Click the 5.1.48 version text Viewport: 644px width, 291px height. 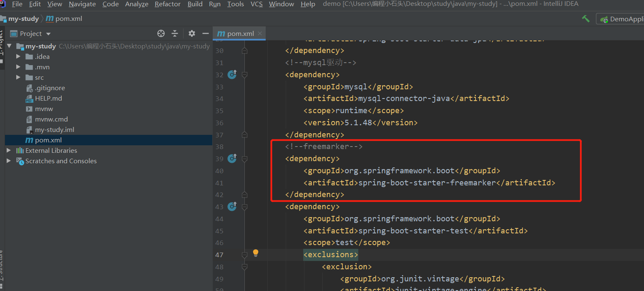pos(358,123)
